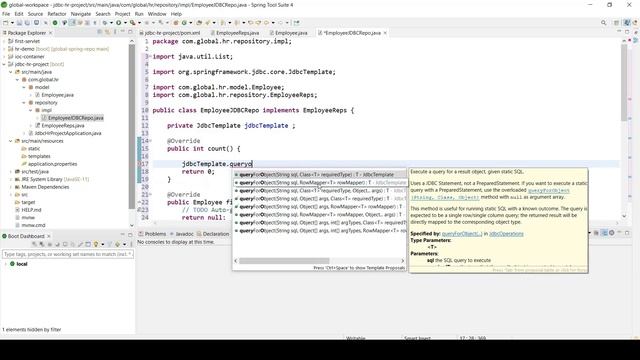Open the Javadoc view tab
Viewport: 640px width, 360px height.
pos(181,234)
